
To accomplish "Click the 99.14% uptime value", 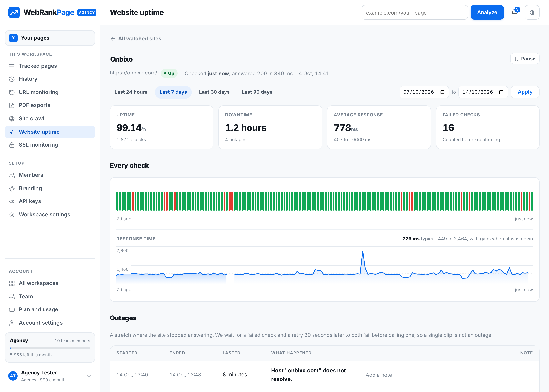I will tap(131, 128).
